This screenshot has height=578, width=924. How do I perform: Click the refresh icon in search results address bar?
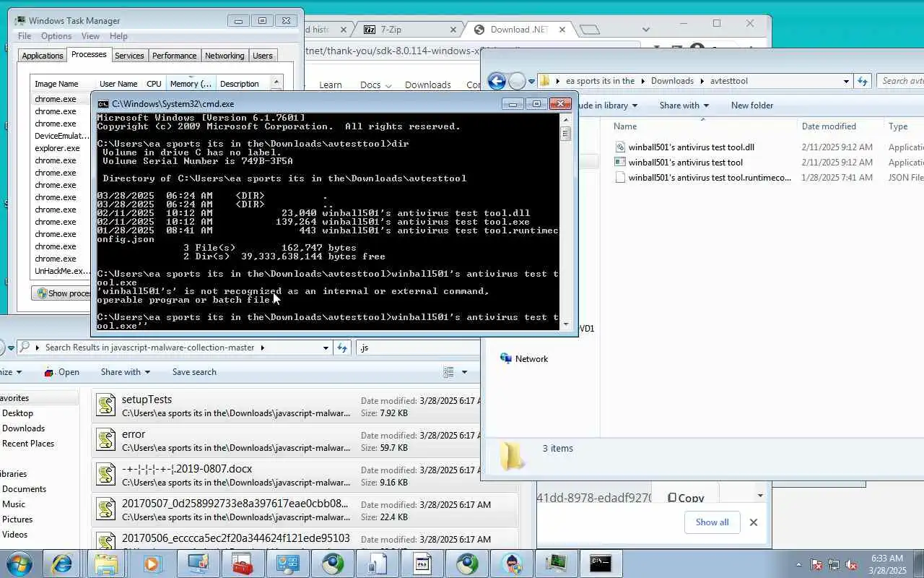[x=343, y=348]
